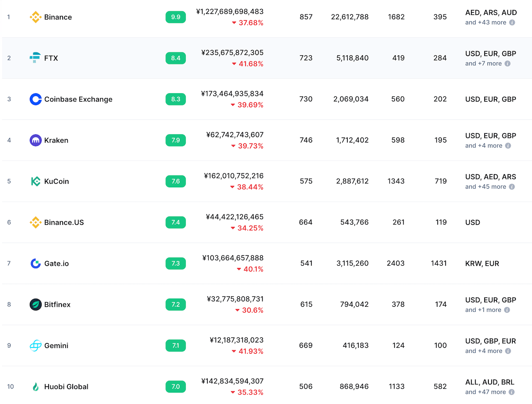Expand 'and +45 more' fiat list for KuCoin

click(486, 187)
